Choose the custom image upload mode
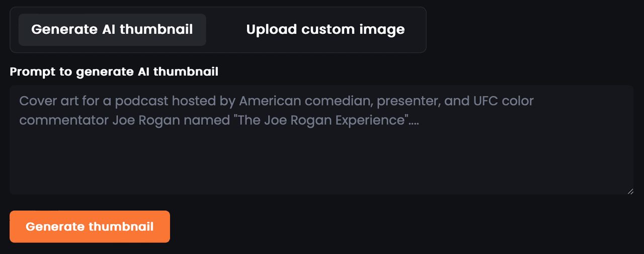Image resolution: width=644 pixels, height=254 pixels. point(325,30)
